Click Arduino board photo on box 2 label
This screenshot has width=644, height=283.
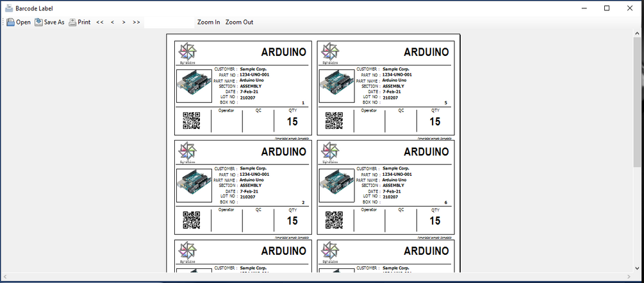pos(194,185)
